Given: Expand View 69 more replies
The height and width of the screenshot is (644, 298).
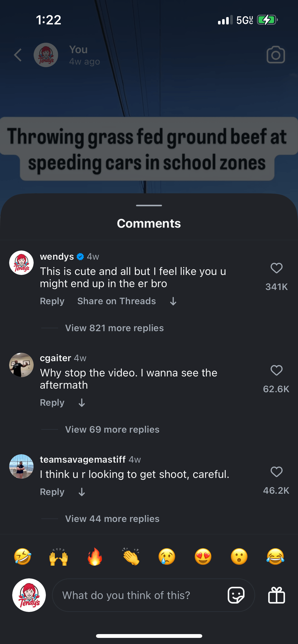Looking at the screenshot, I should pos(112,430).
